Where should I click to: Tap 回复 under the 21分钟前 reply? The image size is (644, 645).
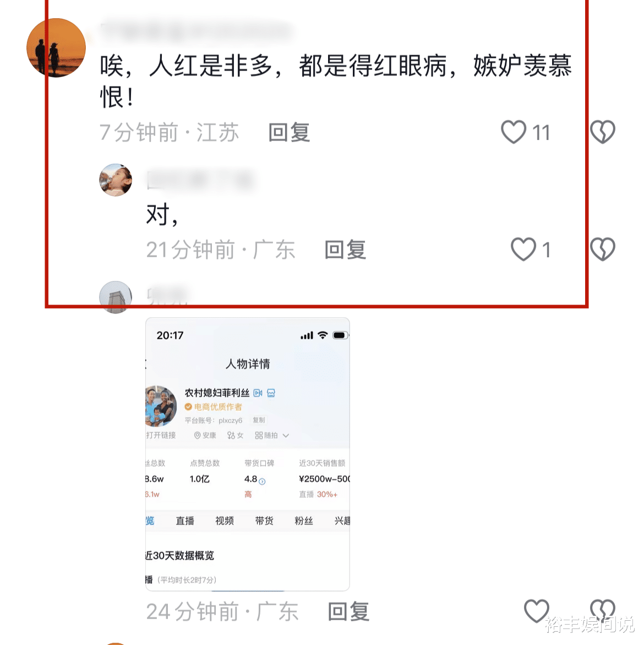tap(345, 250)
